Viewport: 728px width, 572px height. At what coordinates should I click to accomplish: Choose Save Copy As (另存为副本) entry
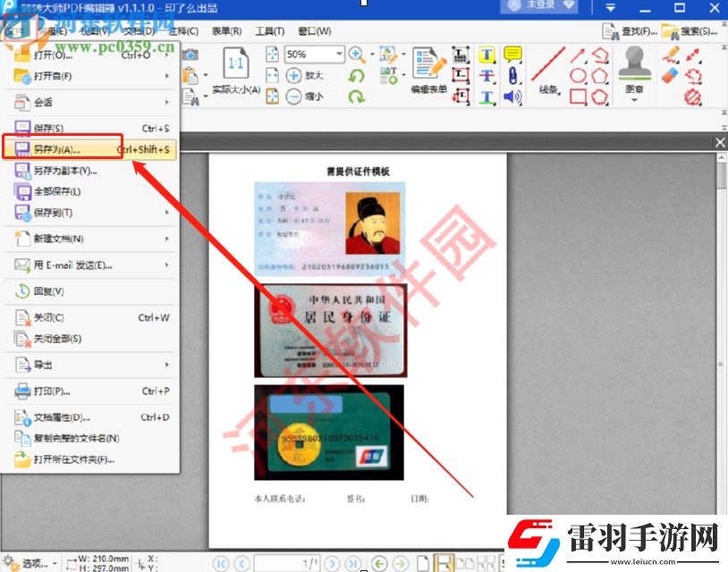pos(89,171)
